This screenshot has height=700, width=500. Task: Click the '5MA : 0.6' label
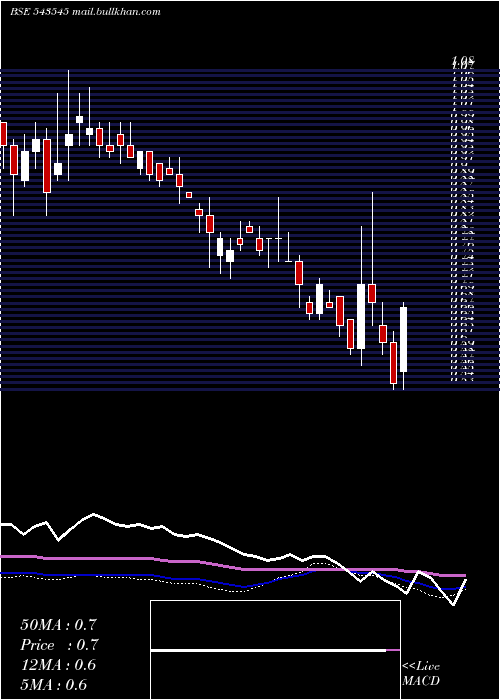[54, 684]
